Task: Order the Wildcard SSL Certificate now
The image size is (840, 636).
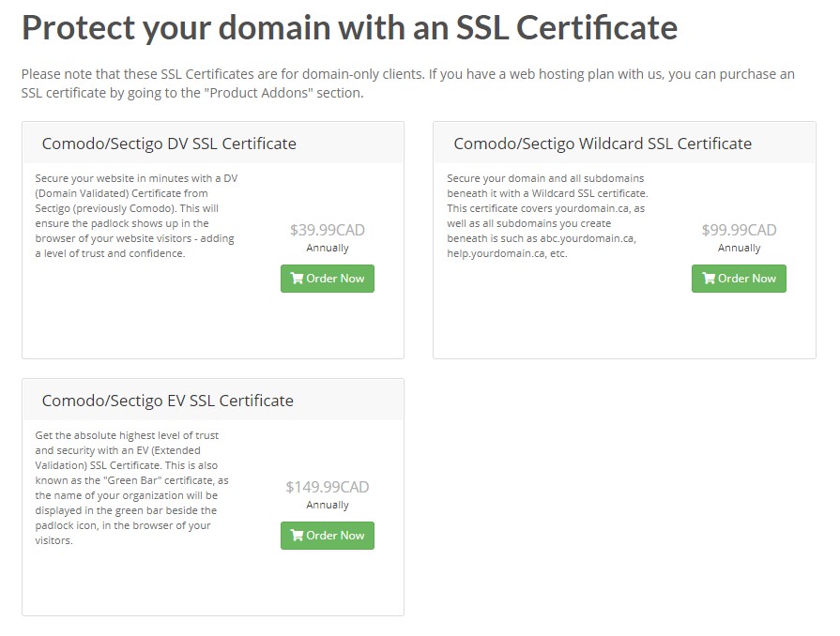Action: 739,279
